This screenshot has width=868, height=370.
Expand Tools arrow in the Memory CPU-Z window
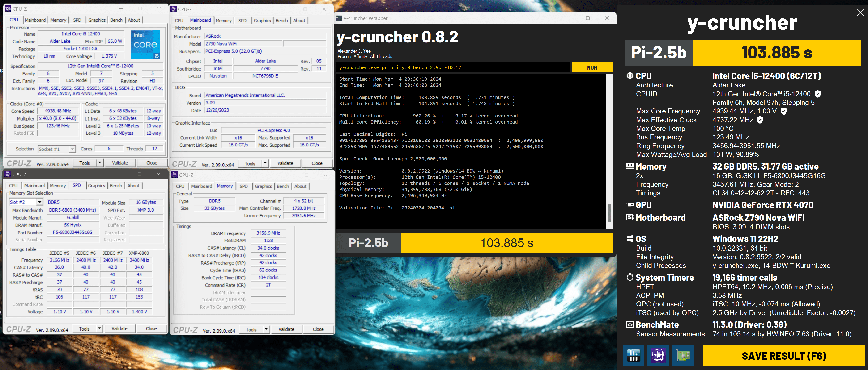[x=266, y=329]
